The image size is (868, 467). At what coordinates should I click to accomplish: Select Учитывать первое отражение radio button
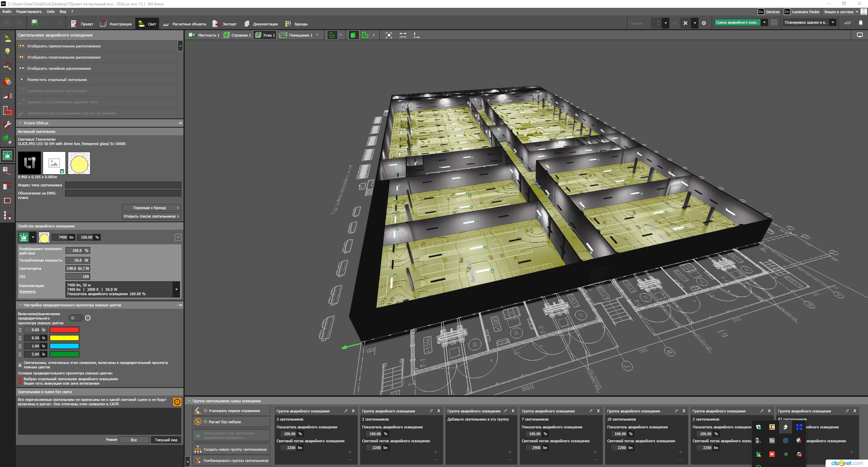point(205,411)
